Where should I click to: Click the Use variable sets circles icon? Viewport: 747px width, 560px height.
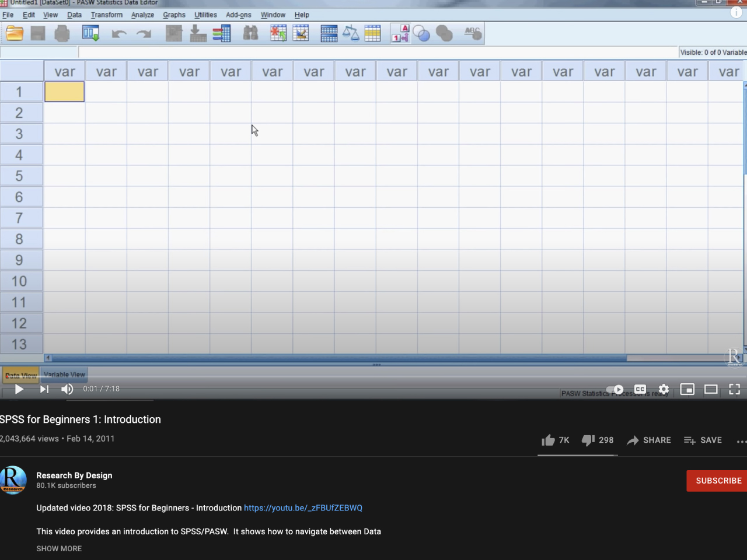[x=421, y=34]
